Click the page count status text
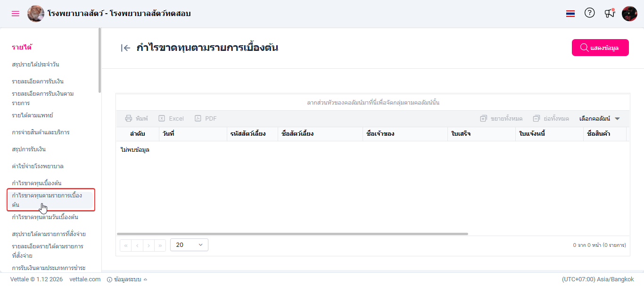Screen dimensions: 644x286 tap(599, 245)
